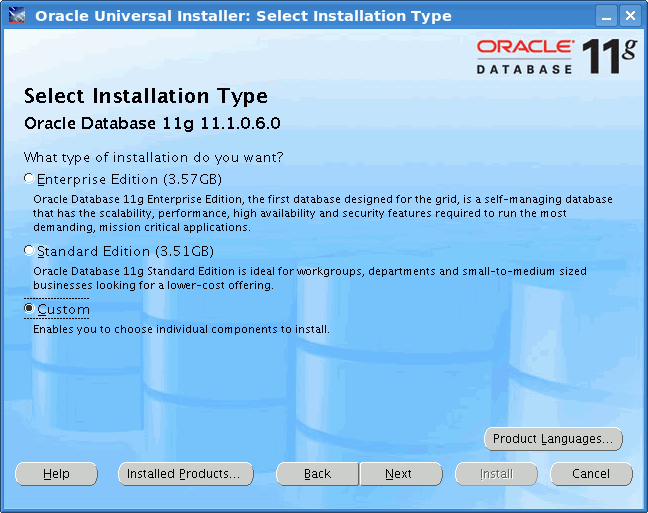Click the 'Enterprise Edition (3.57GB)' label

pos(129,179)
